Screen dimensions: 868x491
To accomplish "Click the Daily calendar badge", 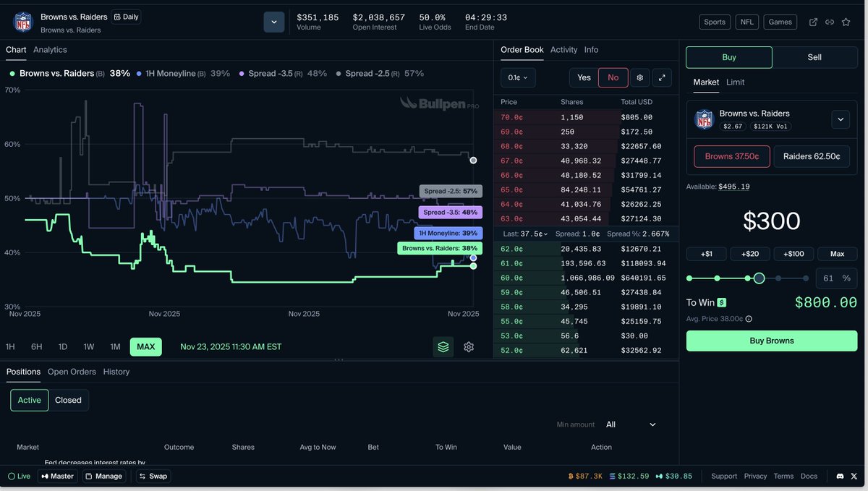I will tap(126, 17).
